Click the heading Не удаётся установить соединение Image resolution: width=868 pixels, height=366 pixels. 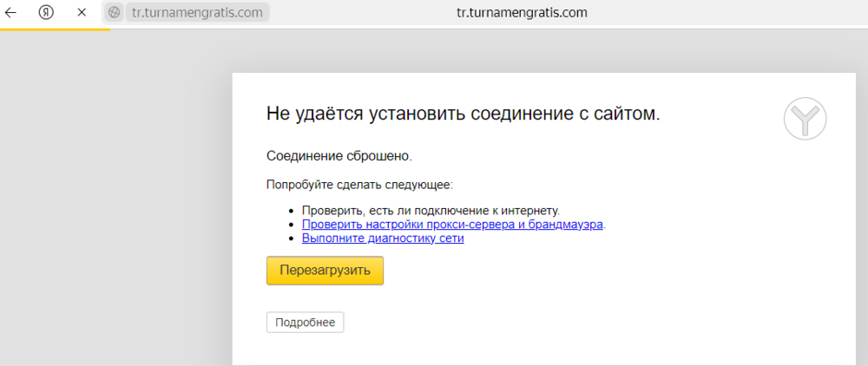coord(464,114)
